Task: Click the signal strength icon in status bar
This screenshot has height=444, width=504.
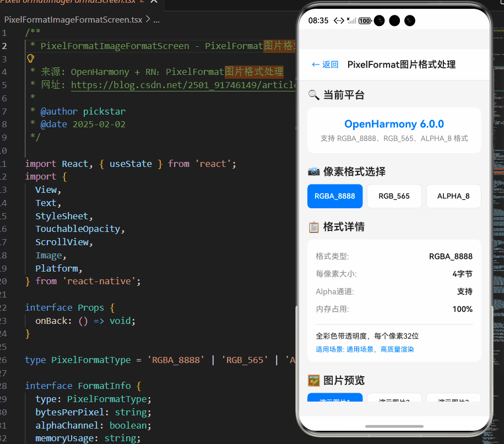Action: tap(351, 20)
